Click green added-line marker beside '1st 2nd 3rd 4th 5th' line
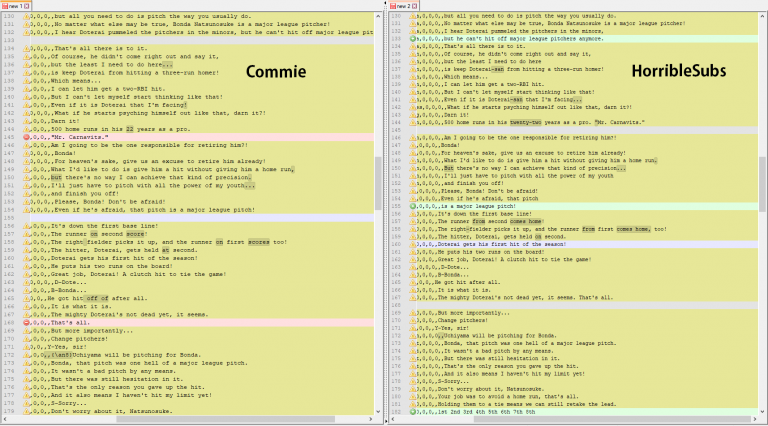 412,412
